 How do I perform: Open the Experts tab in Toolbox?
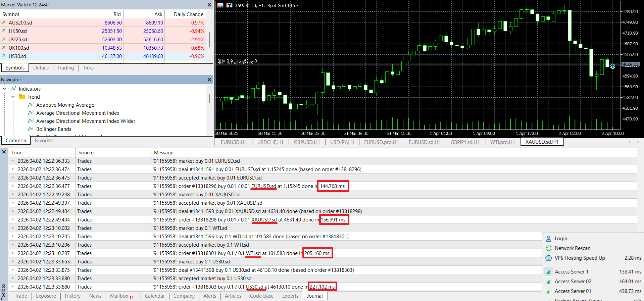click(290, 296)
